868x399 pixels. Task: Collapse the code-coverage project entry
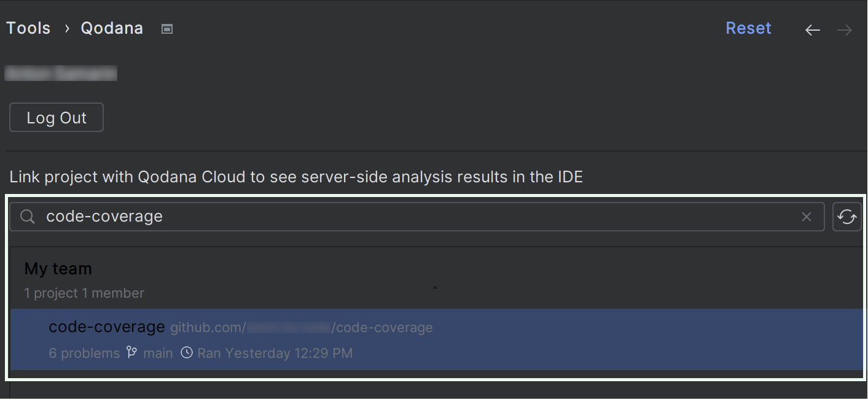coord(106,327)
